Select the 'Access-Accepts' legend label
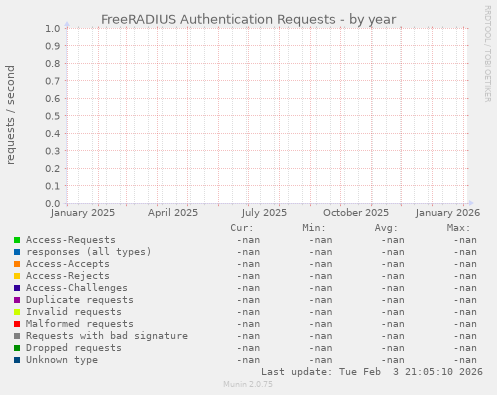Viewport: 497px width, 395px height. (68, 264)
